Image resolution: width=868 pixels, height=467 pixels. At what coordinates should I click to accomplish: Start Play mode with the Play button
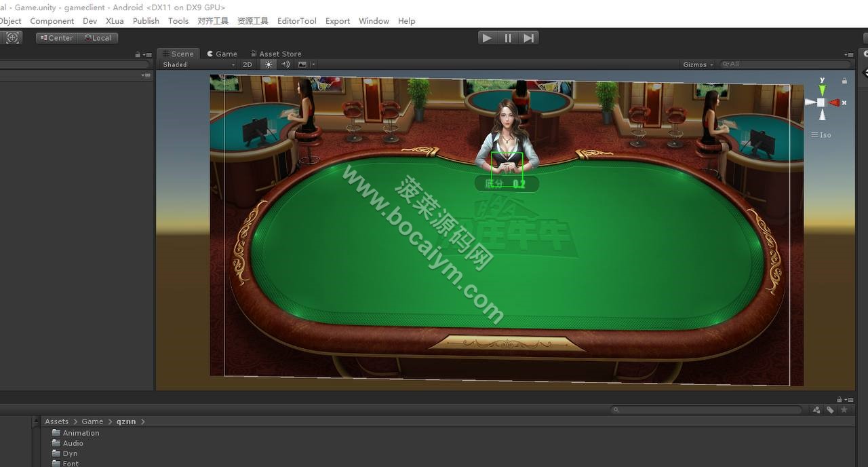487,38
